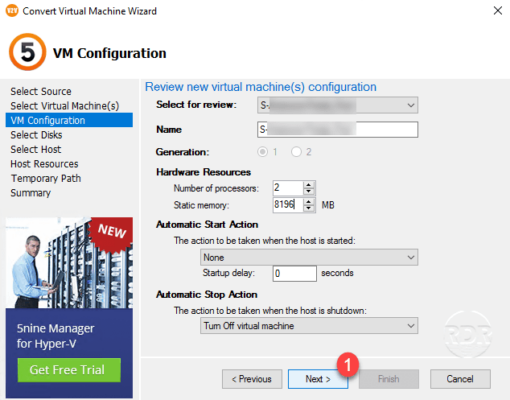Close the Convert Virtual Machine Wizard window
This screenshot has width=510, height=400.
click(x=498, y=11)
